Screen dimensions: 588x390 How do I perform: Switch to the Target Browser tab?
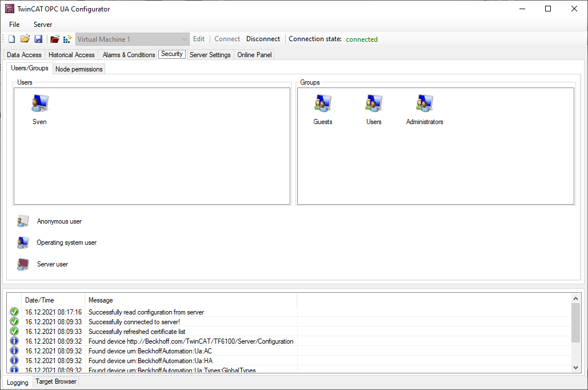point(56,381)
